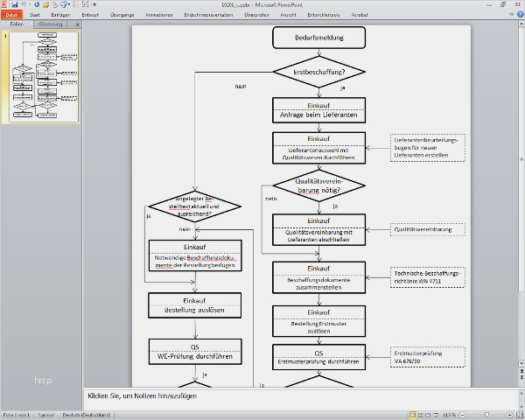The image size is (525, 420).
Task: Click the blue Help question mark icon
Action: (x=520, y=14)
